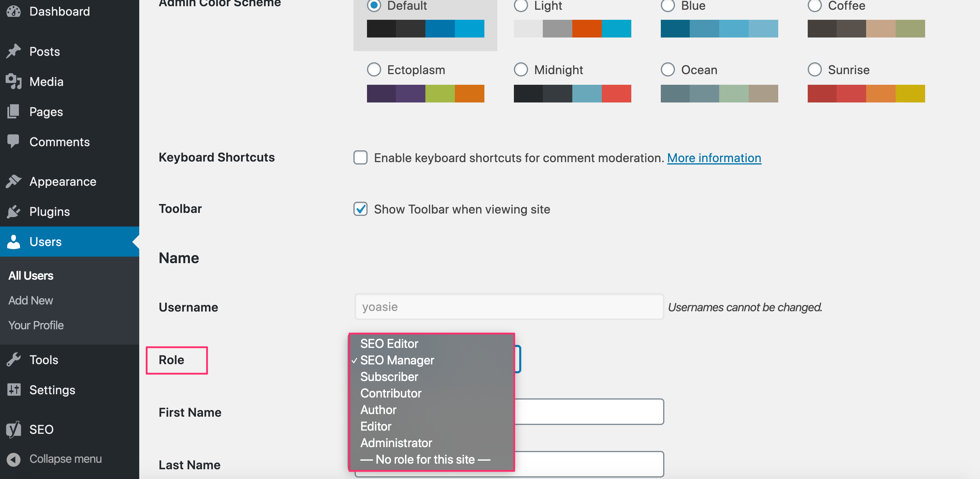Click the Plugins plug icon
This screenshot has height=479, width=980.
[14, 211]
